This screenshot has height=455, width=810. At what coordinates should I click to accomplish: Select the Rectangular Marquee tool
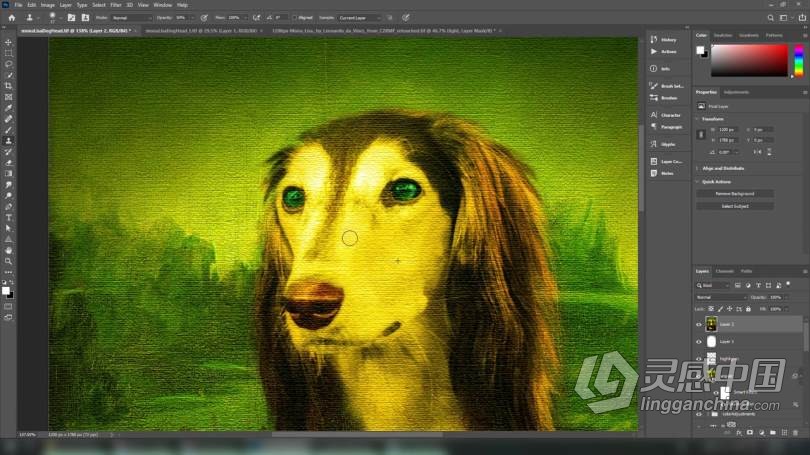8,53
